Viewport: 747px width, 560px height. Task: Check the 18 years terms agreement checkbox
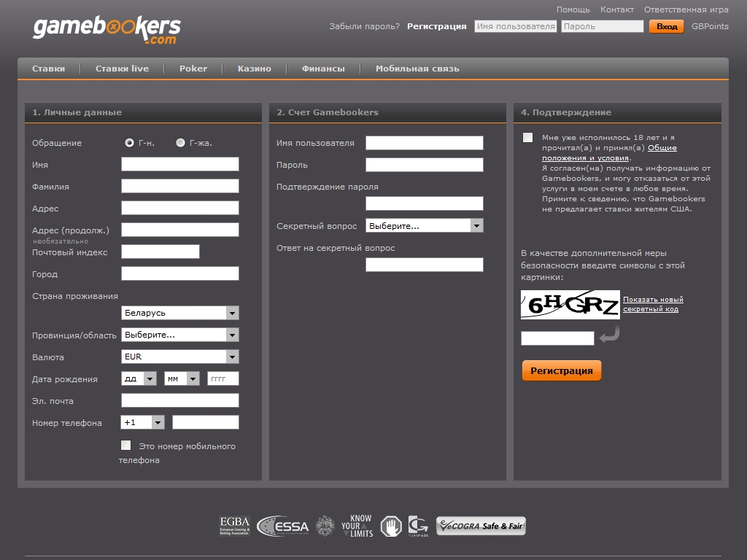528,138
